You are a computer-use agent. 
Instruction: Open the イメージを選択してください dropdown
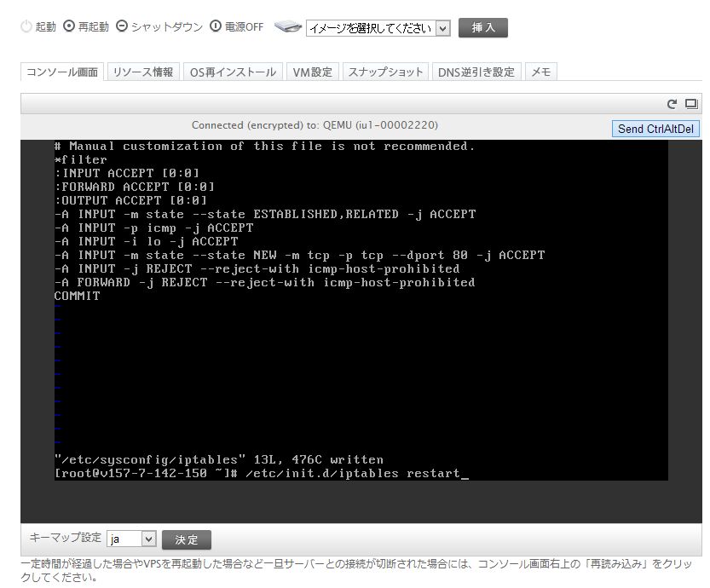pyautogui.click(x=378, y=28)
